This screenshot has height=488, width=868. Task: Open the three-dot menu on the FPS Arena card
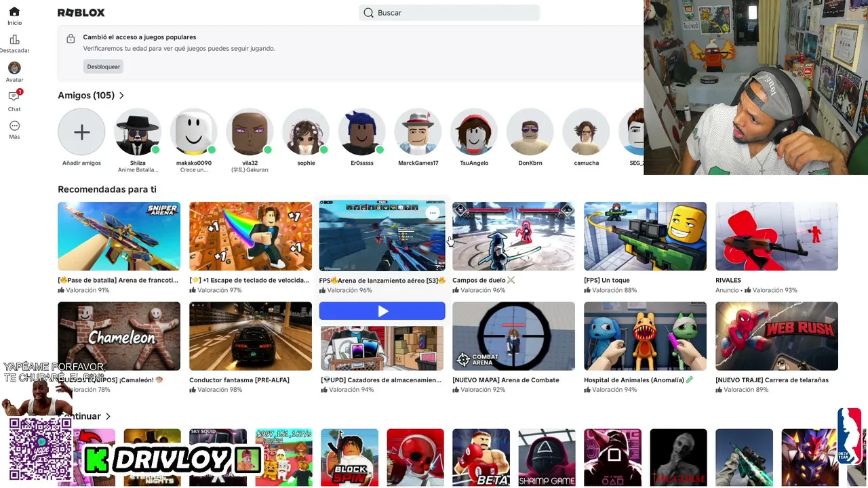tap(433, 213)
